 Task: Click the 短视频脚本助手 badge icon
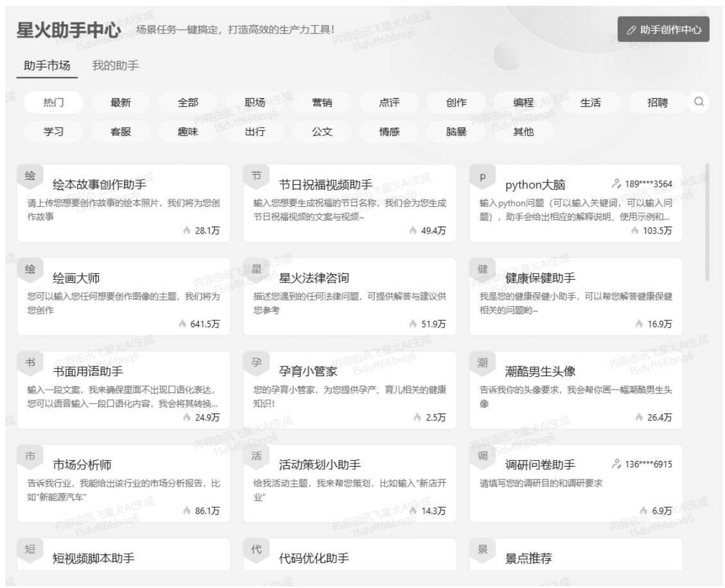pos(30,550)
